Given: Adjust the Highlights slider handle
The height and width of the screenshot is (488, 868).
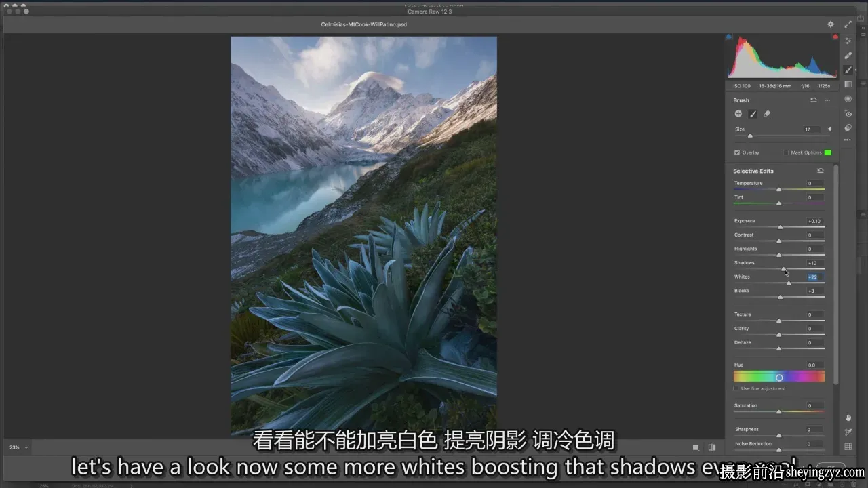Looking at the screenshot, I should [x=779, y=255].
